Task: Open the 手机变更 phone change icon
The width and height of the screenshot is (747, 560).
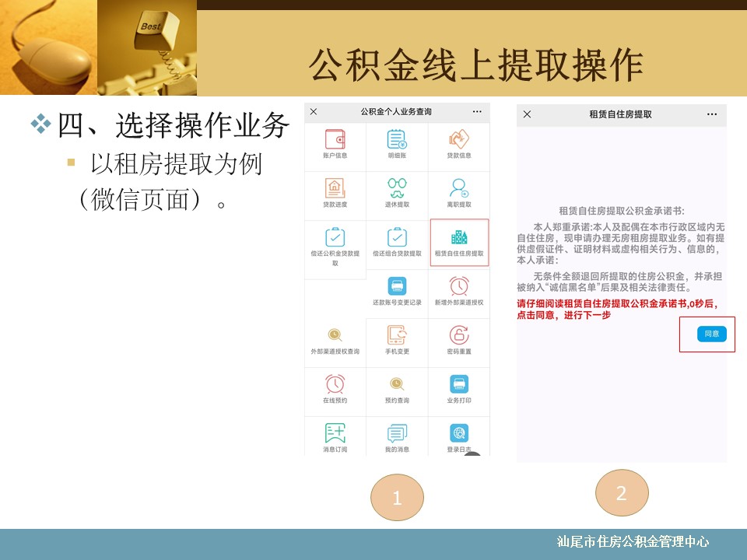Action: [397, 337]
